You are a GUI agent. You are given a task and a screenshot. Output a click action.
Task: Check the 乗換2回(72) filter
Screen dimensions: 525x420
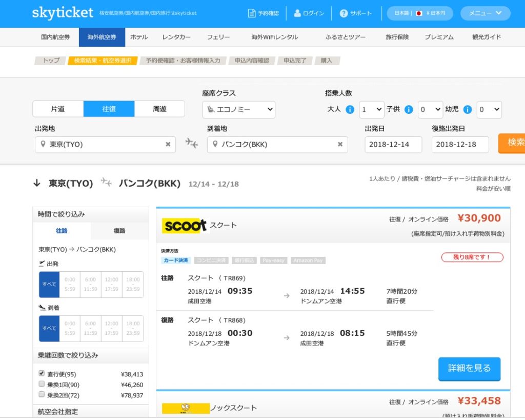click(x=42, y=394)
